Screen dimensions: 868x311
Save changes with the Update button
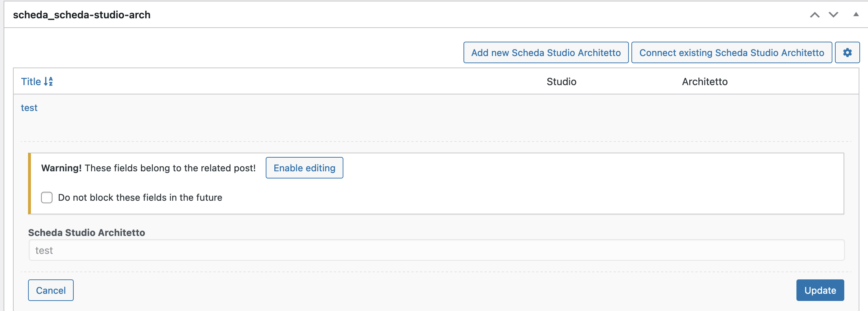pos(820,290)
